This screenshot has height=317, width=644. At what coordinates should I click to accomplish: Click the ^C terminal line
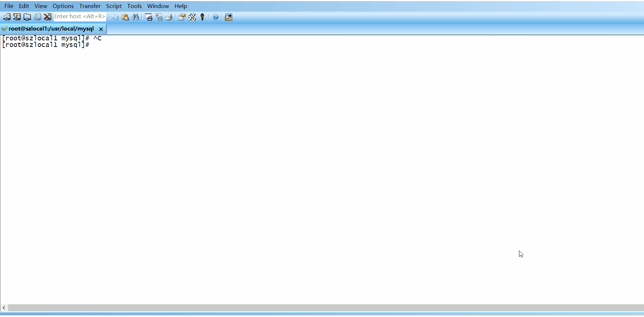click(x=52, y=38)
